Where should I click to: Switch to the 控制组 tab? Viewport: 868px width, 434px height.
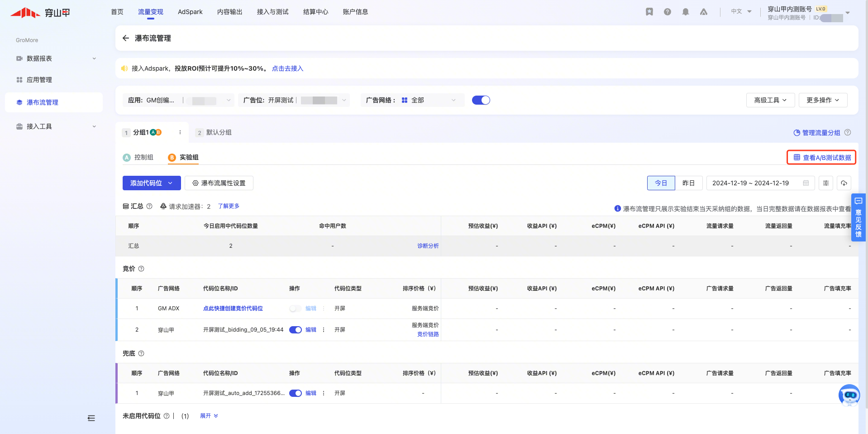[138, 157]
